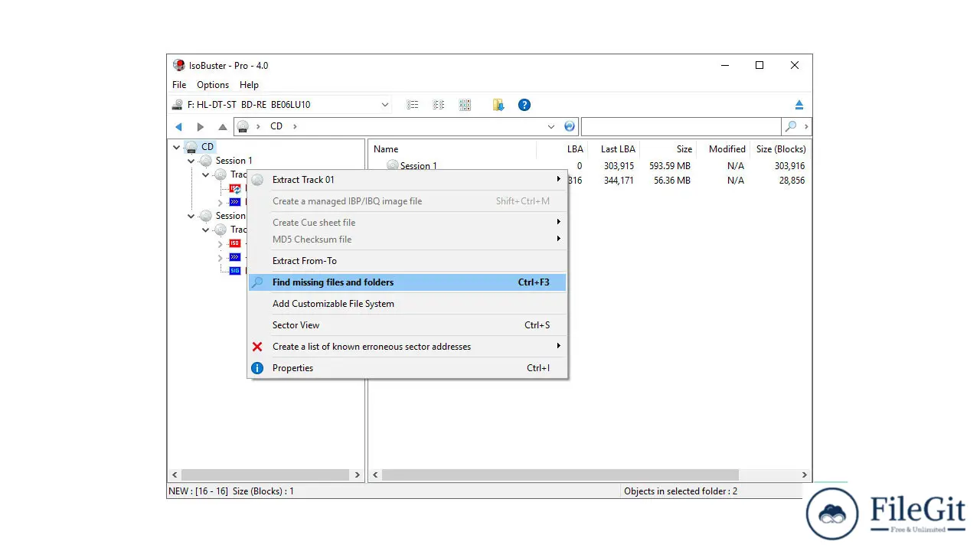Expand the blue UDF node under Session 1
Viewport: 980px width, 551px height.
(x=220, y=202)
